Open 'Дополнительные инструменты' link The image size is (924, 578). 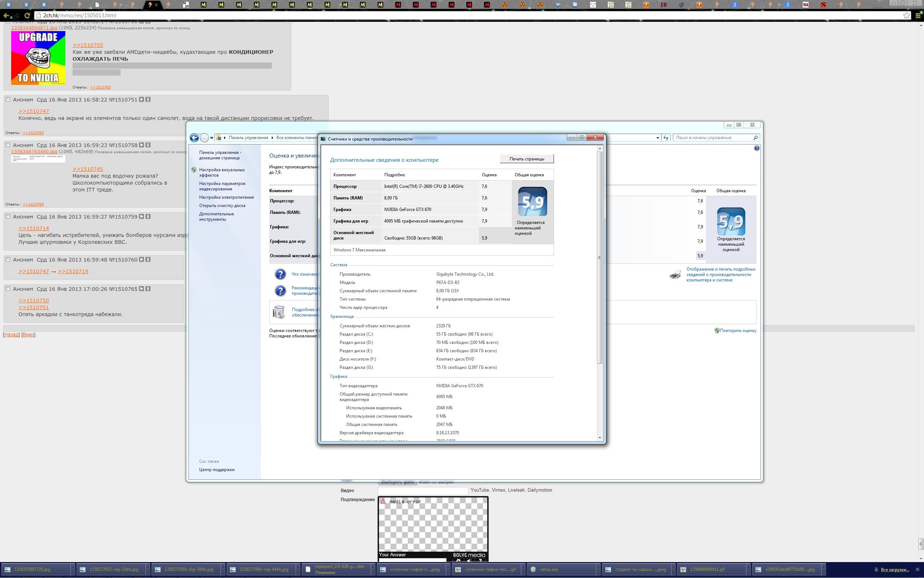217,217
